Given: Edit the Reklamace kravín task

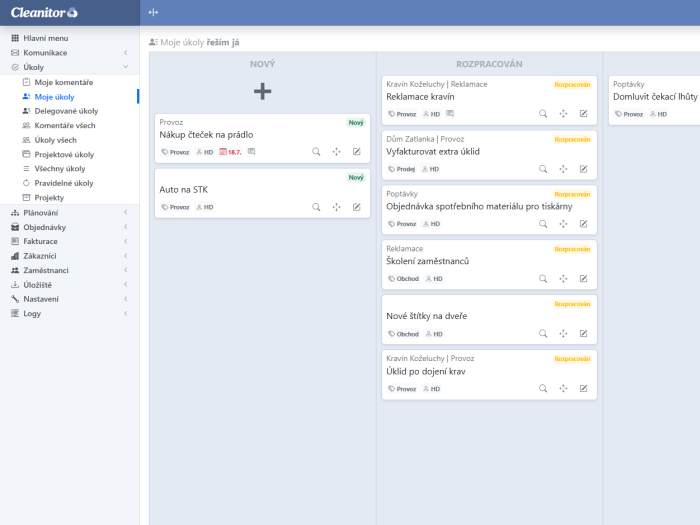Looking at the screenshot, I should (x=583, y=114).
